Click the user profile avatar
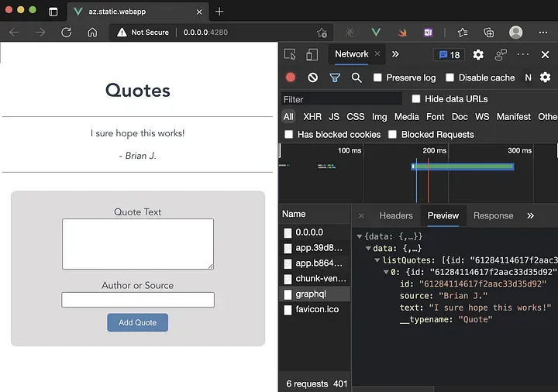This screenshot has width=558, height=392. pyautogui.click(x=515, y=33)
